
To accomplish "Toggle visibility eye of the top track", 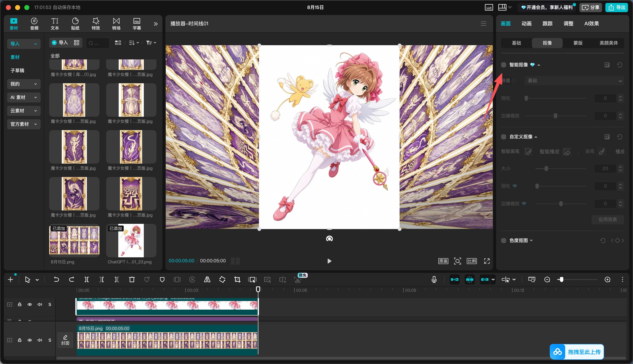I will [x=30, y=305].
